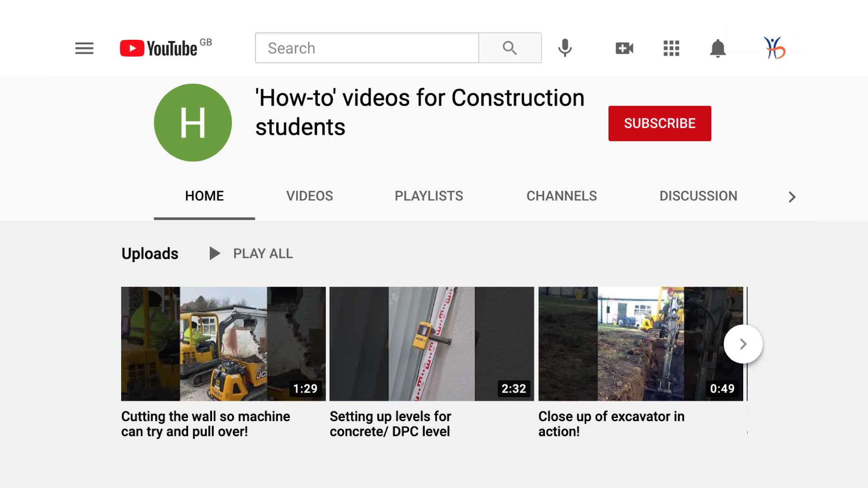
Task: Switch to the Videos tab
Action: (309, 196)
